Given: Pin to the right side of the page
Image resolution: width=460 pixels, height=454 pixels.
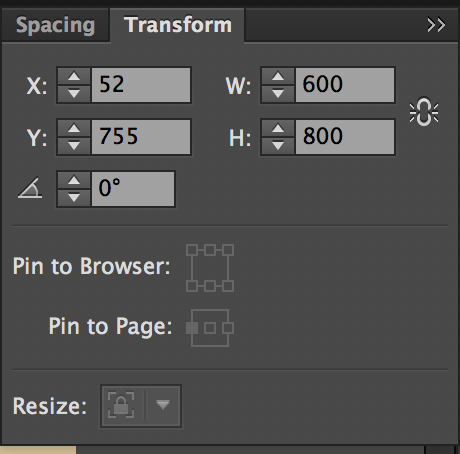Looking at the screenshot, I should tap(228, 328).
